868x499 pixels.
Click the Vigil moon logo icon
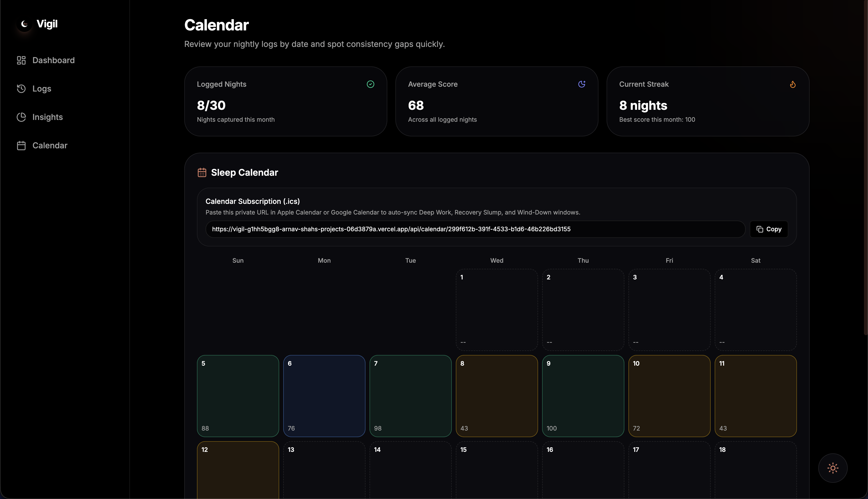24,24
